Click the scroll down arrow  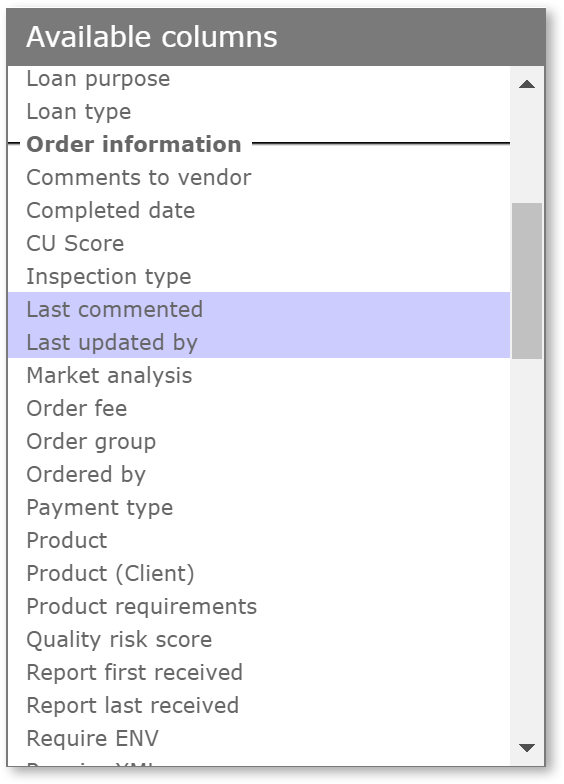526,748
